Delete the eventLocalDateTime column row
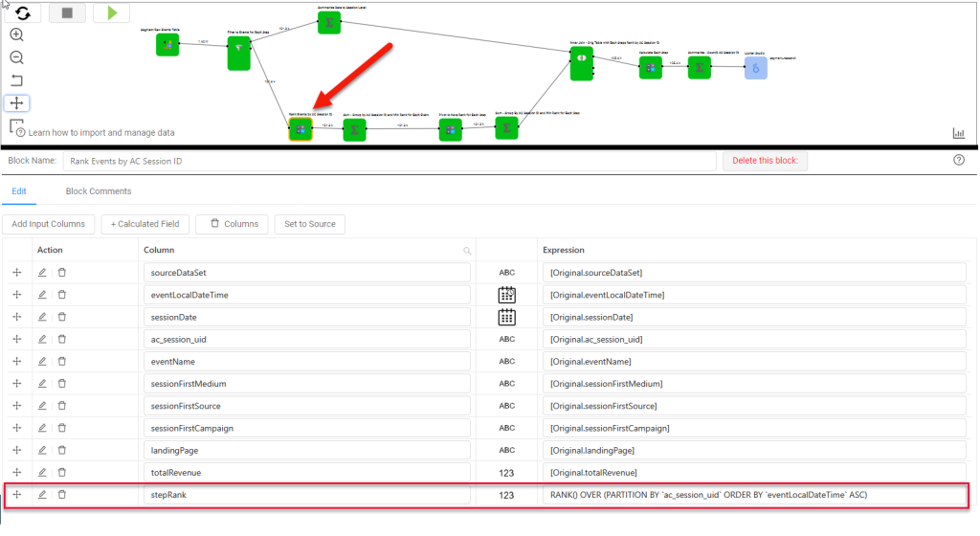The image size is (980, 536). pos(62,295)
